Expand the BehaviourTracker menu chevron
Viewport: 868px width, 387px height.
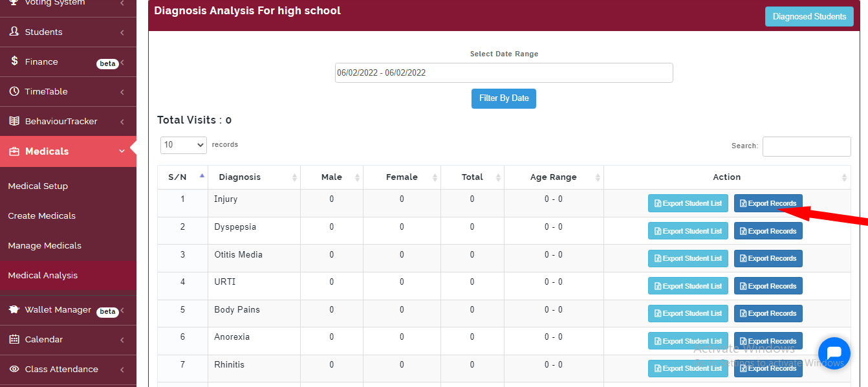click(122, 122)
